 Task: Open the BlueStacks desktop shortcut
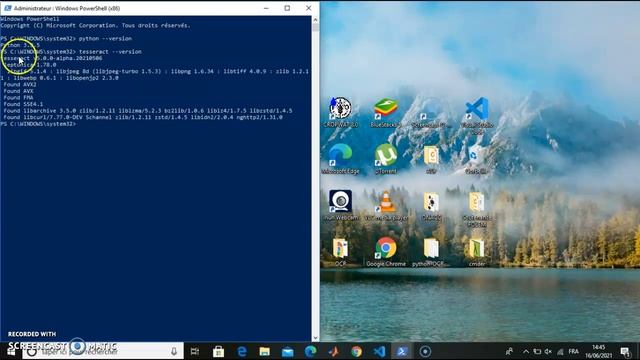(x=386, y=112)
